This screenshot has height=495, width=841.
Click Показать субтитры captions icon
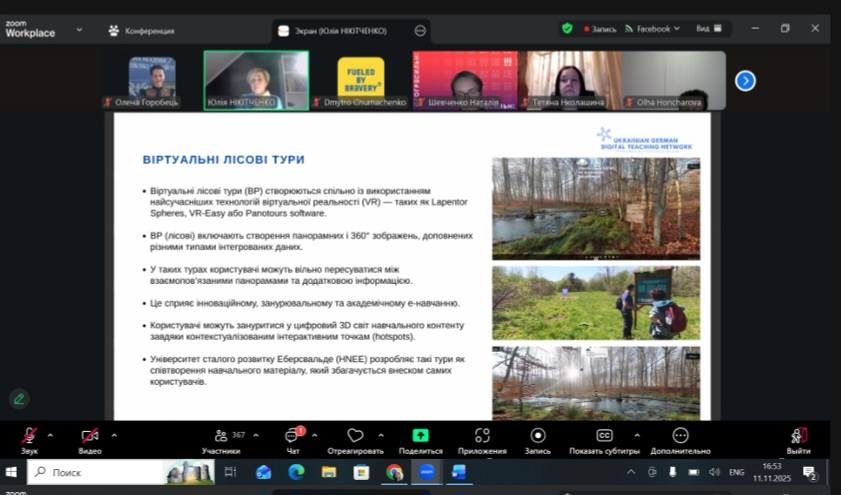604,436
